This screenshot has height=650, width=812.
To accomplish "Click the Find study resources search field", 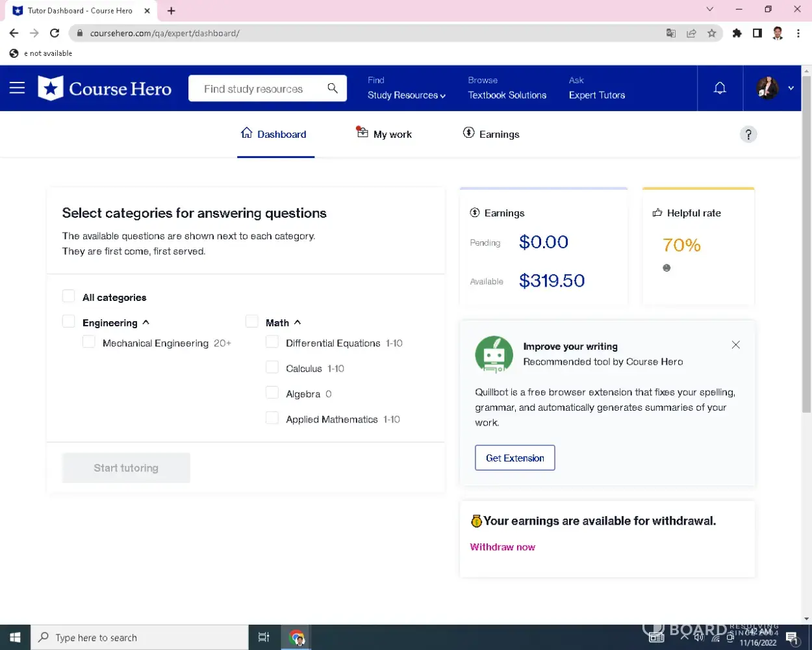I will 257,88.
